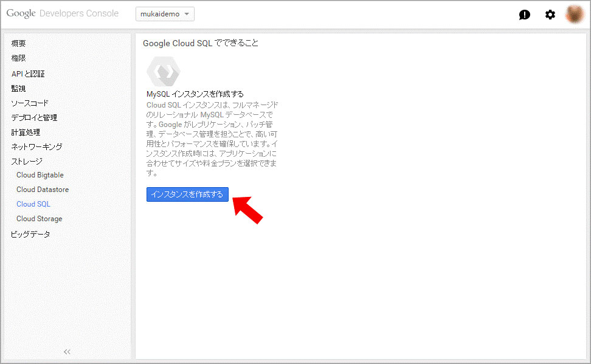The image size is (591, 364).
Task: Click the Google Cloud SQL でできること title
Action: (201, 43)
